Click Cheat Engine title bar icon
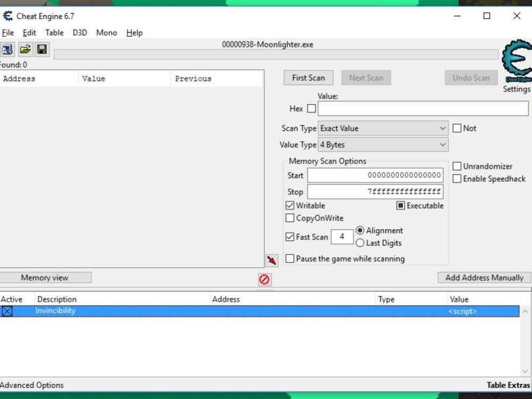 pyautogui.click(x=8, y=16)
